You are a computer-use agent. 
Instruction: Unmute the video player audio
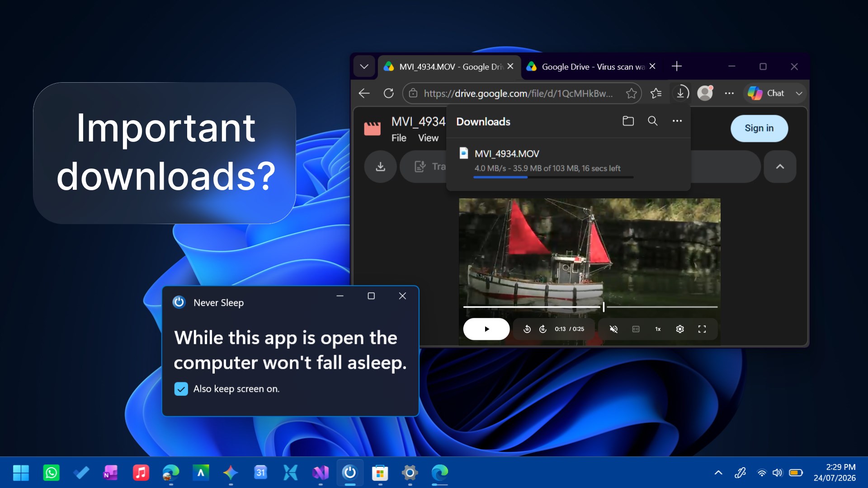[613, 329]
